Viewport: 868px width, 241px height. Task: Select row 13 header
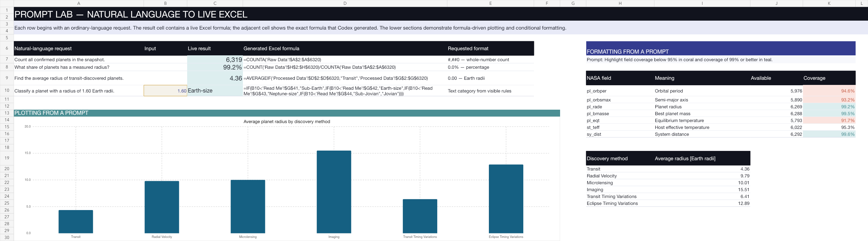(7, 113)
